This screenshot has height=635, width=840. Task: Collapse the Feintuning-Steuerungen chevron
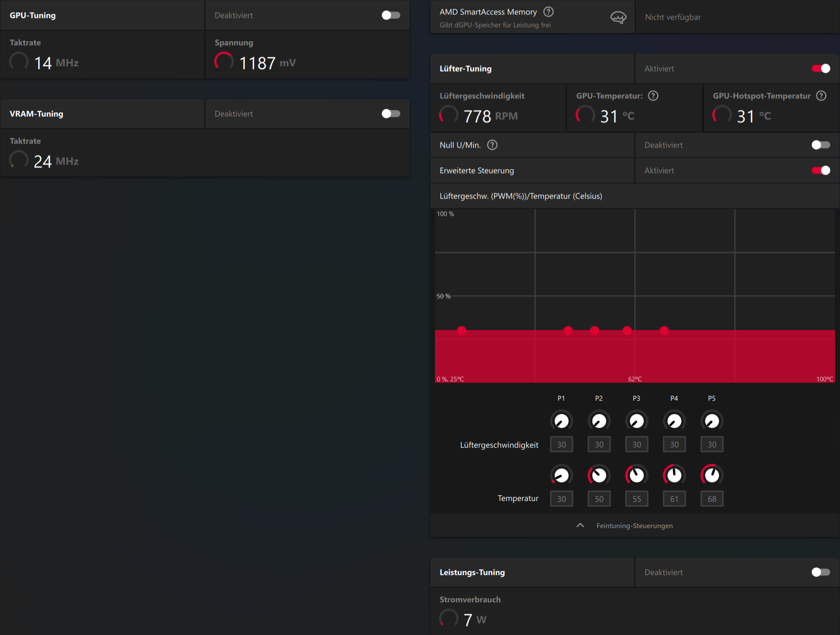tap(580, 525)
